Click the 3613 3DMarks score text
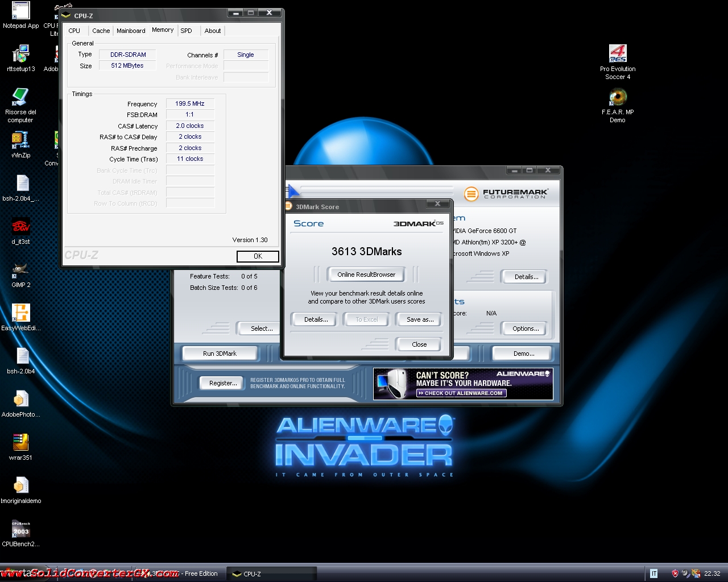 367,251
